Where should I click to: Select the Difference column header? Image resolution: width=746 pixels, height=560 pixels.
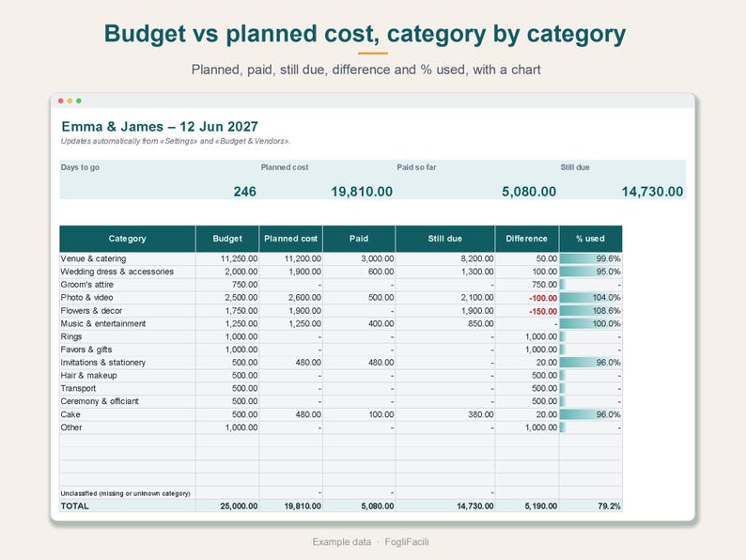tap(527, 239)
